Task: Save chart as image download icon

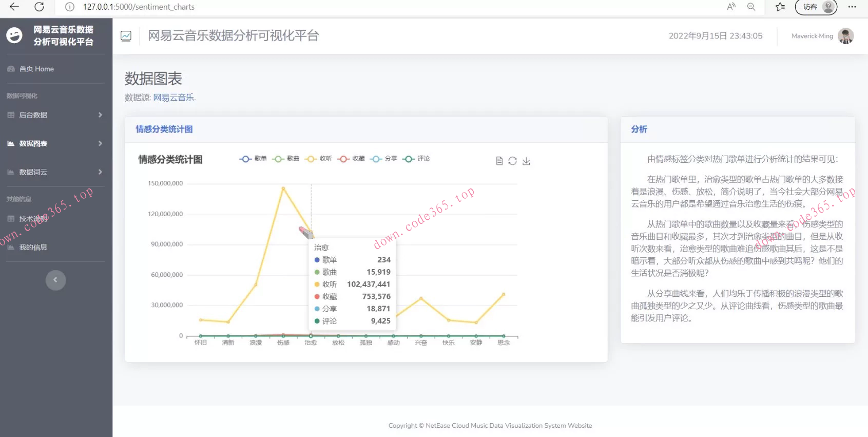Action: tap(526, 161)
